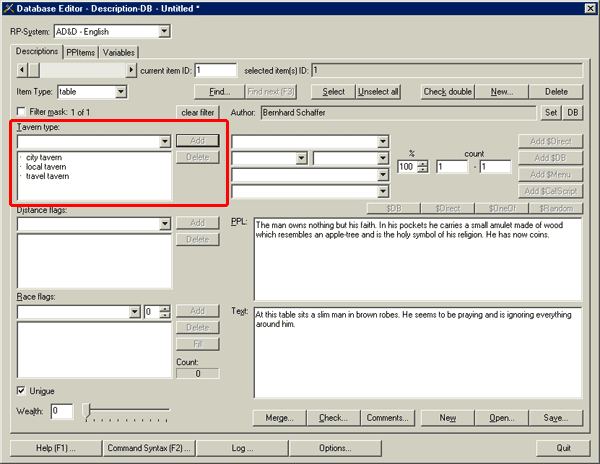Screen dimensions: 600x464
Task: Click the current item ID field
Action: coord(216,70)
